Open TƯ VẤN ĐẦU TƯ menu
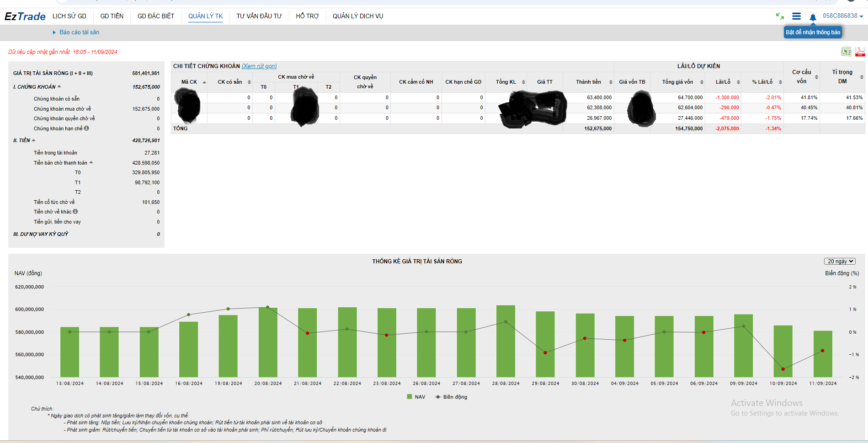 (259, 16)
